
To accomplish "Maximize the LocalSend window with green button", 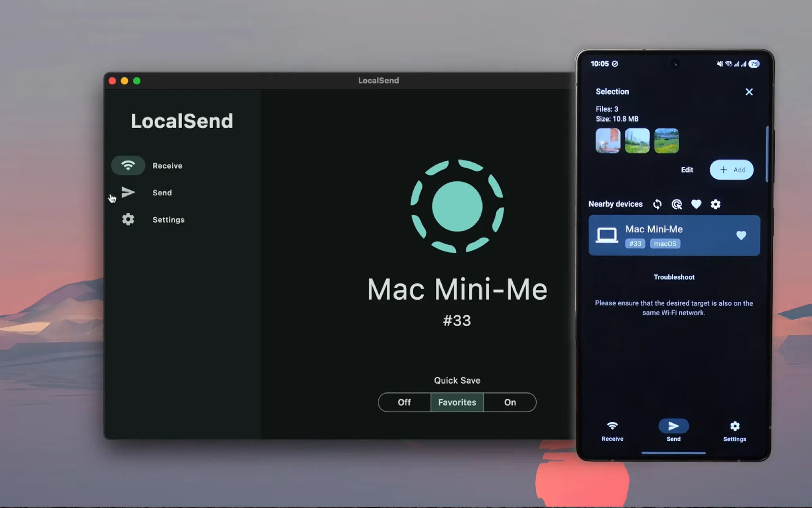I will click(137, 81).
